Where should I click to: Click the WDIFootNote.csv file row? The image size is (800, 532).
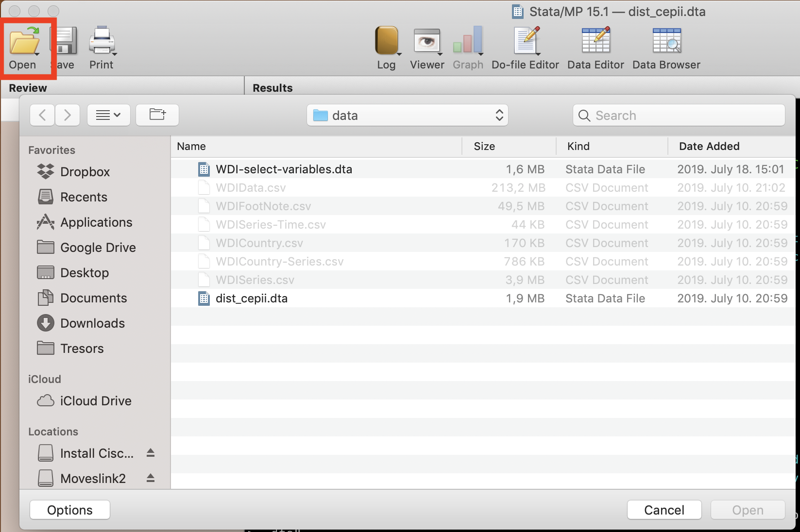click(483, 206)
